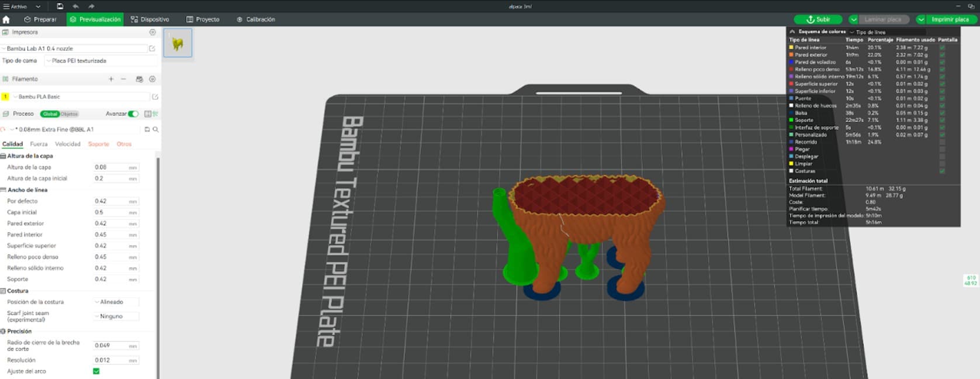Open the Imprimir placa dropdown arrow
980x379 pixels.
point(921,19)
